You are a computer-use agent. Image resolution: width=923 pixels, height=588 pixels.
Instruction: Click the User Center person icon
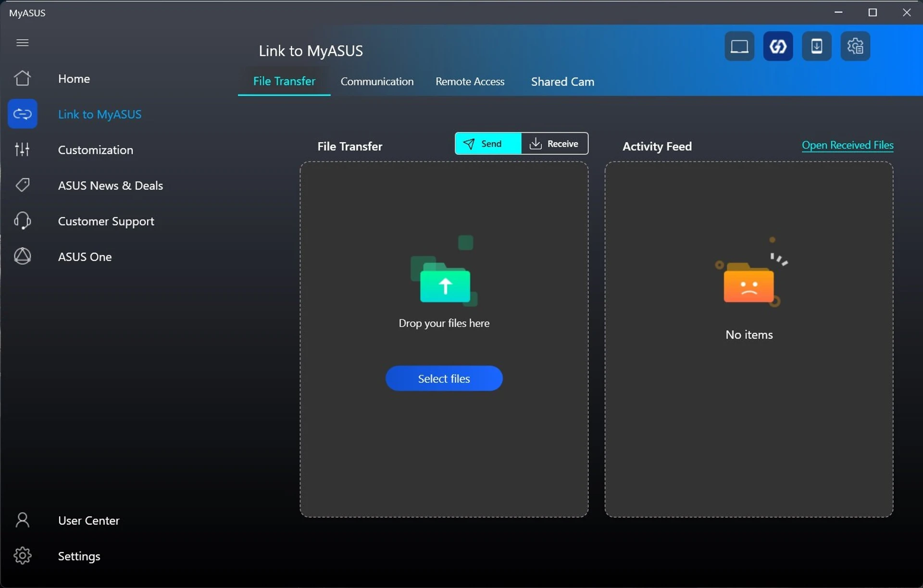point(22,520)
